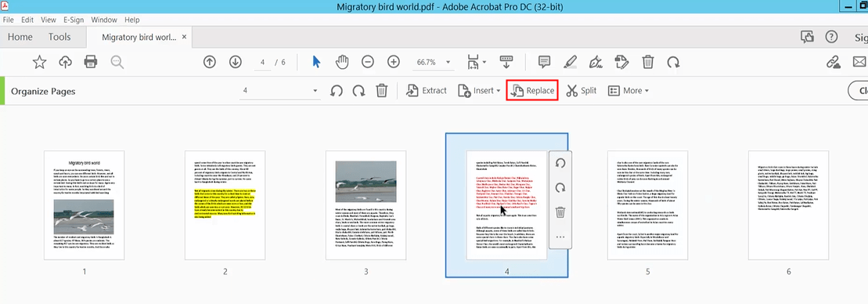Open the View menu

[49, 20]
